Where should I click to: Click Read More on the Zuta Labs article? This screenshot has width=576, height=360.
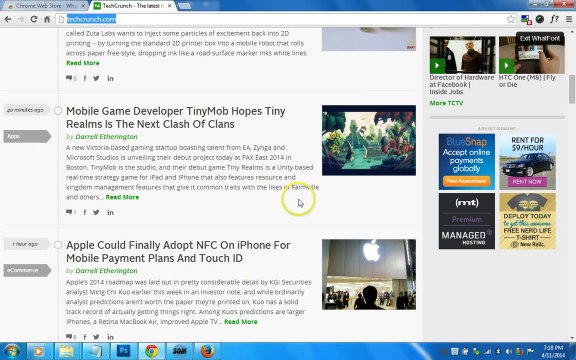[83, 63]
